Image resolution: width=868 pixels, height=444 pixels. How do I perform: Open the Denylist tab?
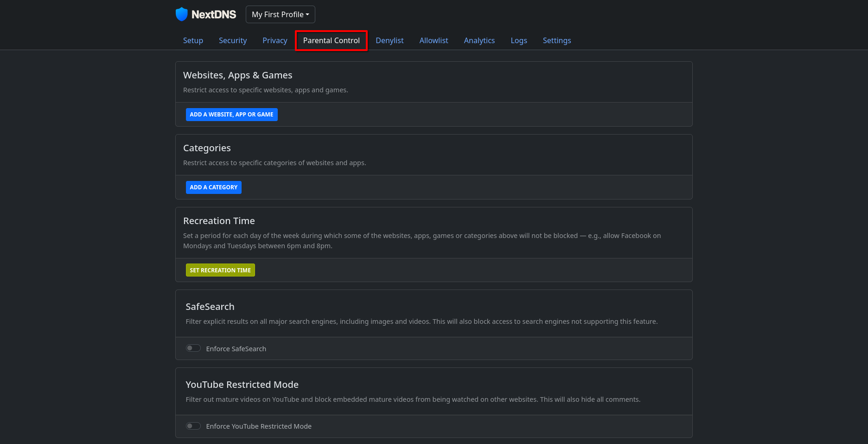click(389, 40)
